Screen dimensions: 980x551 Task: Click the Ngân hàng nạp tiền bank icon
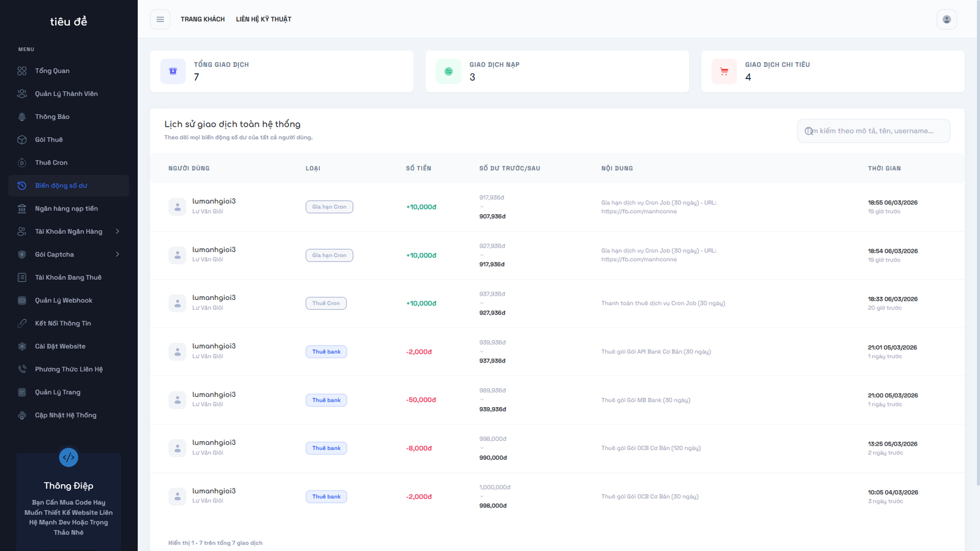coord(22,209)
